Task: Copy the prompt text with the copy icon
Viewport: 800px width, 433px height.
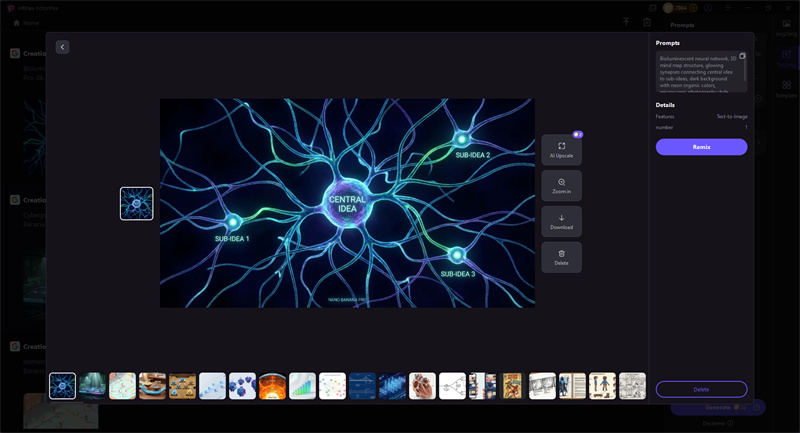Action: tap(742, 56)
